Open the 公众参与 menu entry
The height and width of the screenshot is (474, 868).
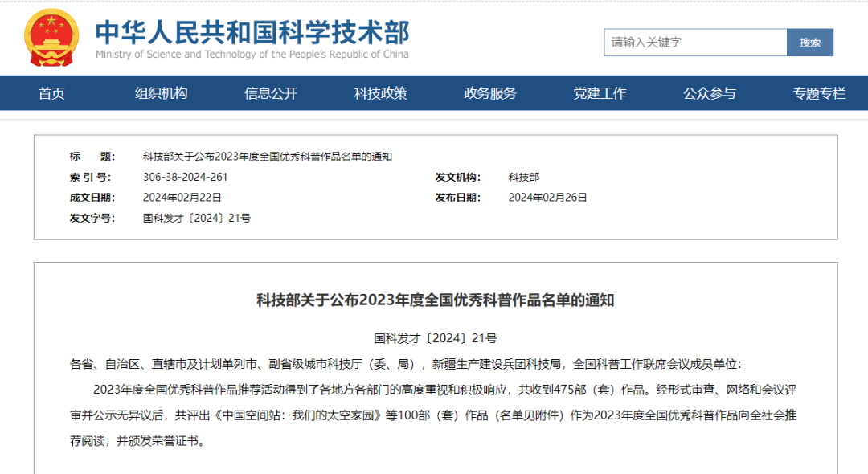(x=710, y=93)
